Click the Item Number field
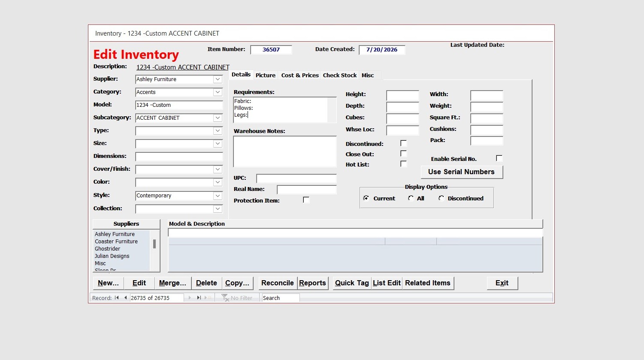 [271, 50]
